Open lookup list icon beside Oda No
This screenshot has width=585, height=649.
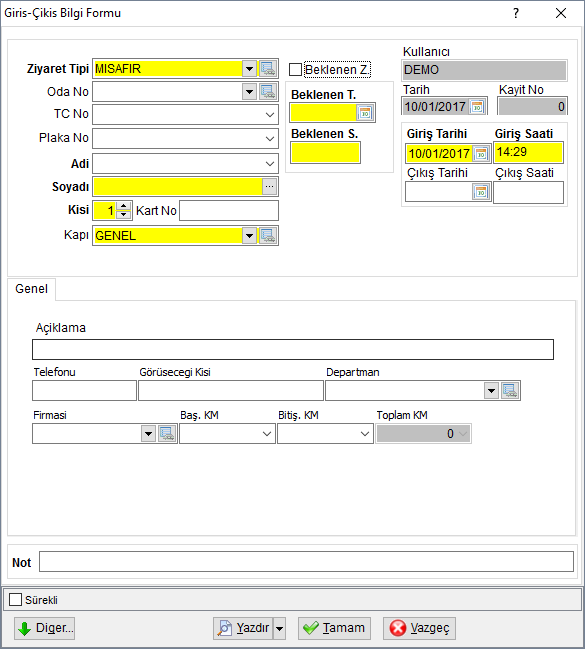268,91
